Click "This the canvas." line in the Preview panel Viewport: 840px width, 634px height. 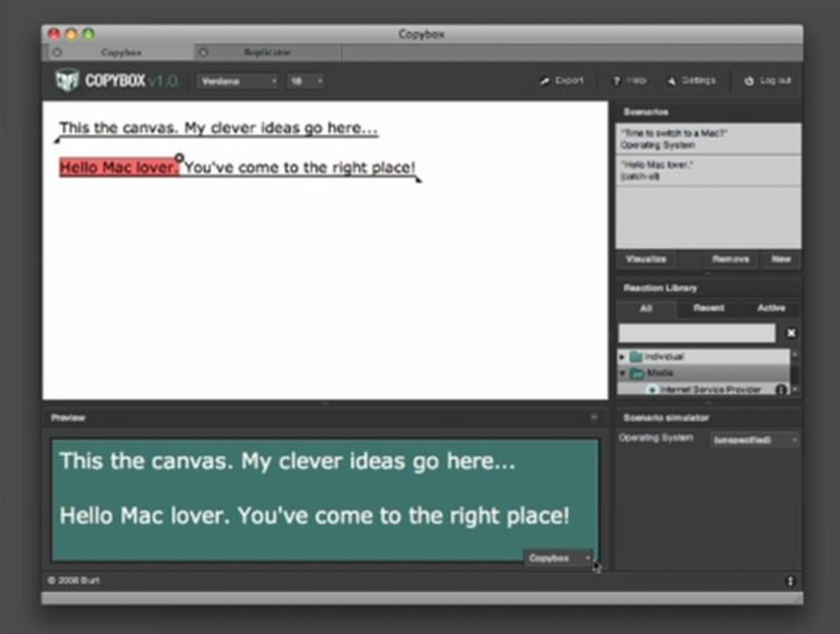coord(287,461)
